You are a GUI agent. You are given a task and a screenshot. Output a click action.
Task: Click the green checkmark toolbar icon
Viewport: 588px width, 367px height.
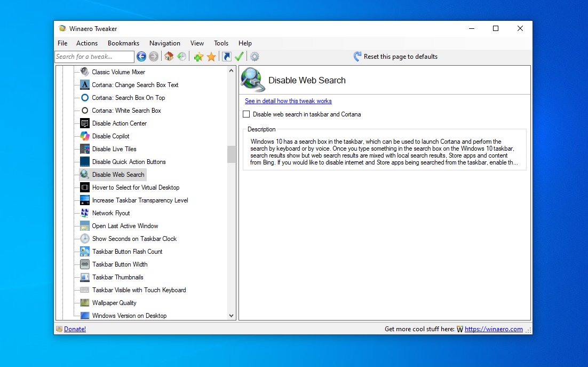239,57
